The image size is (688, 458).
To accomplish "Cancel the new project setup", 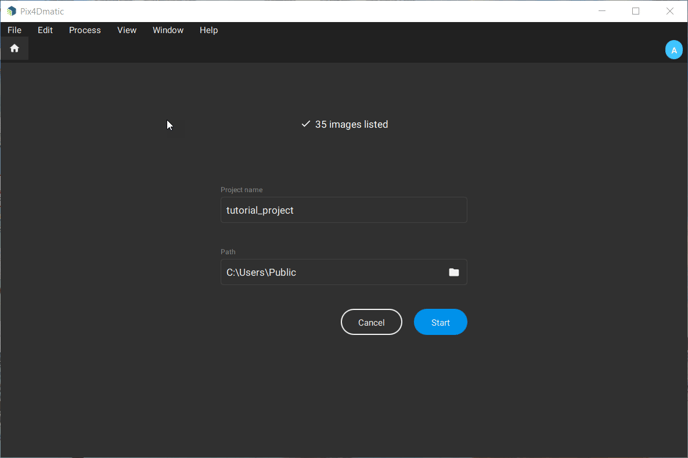I will click(371, 322).
